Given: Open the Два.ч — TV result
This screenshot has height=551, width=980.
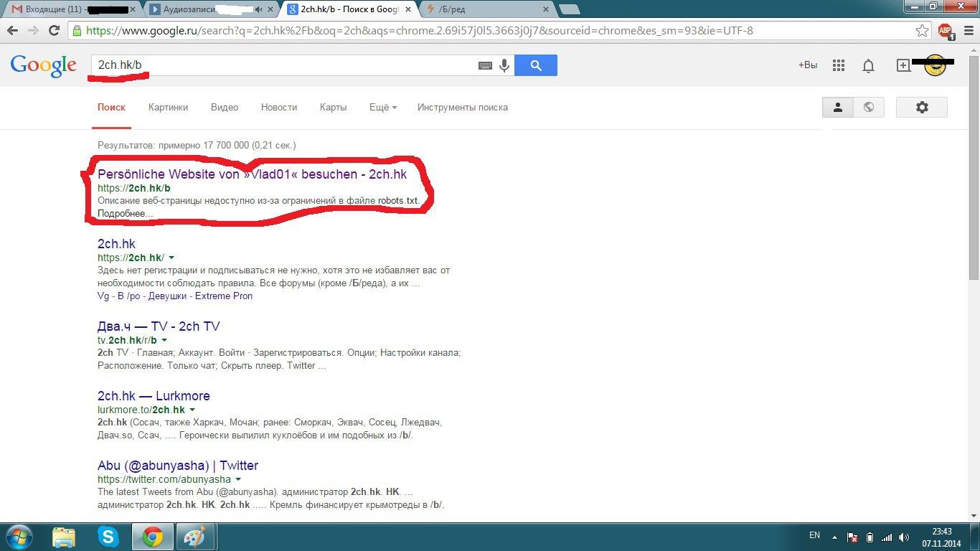Looking at the screenshot, I should pos(159,326).
